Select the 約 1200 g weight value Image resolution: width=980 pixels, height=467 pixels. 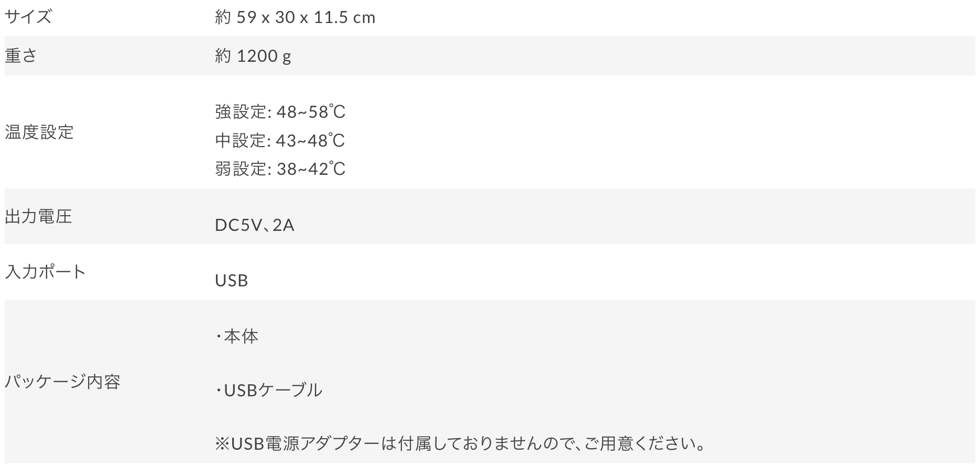[x=253, y=56]
